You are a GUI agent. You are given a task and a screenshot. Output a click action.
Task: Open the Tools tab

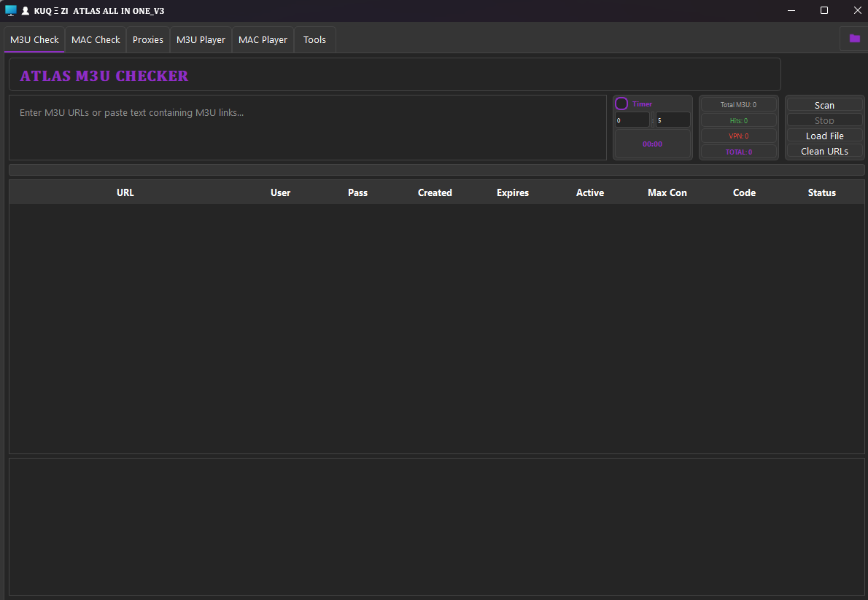(x=314, y=40)
